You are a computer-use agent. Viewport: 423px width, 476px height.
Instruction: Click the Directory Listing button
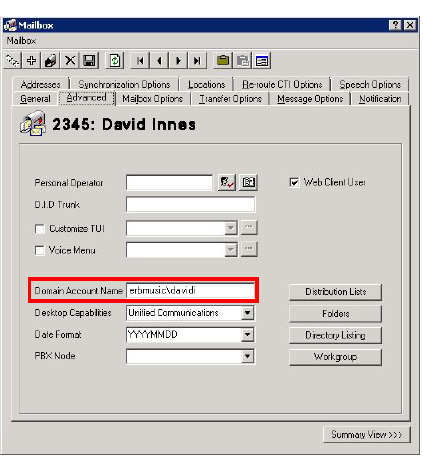tap(336, 335)
